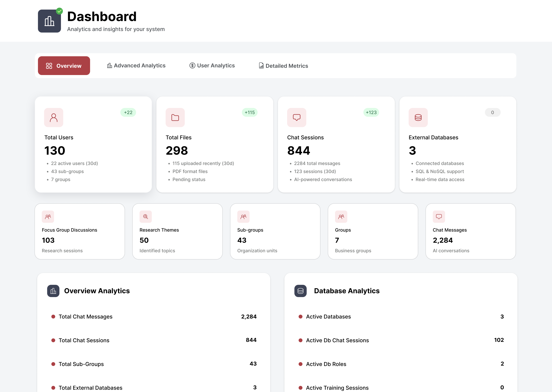Click the Chat Messages speech bubble icon
552x392 pixels.
439,217
